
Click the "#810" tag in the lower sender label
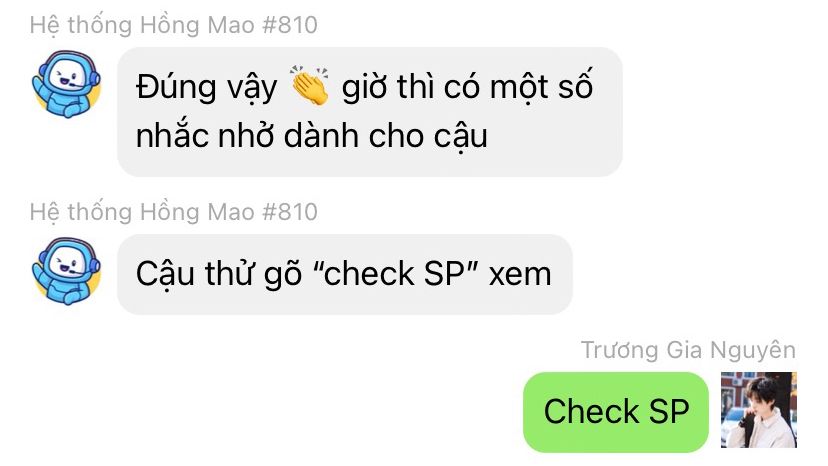click(x=290, y=212)
